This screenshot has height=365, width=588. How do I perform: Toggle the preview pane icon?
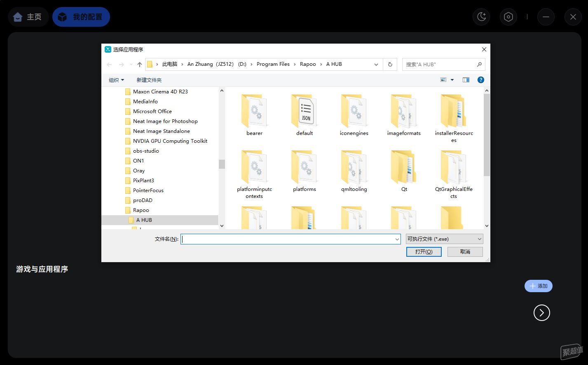466,80
